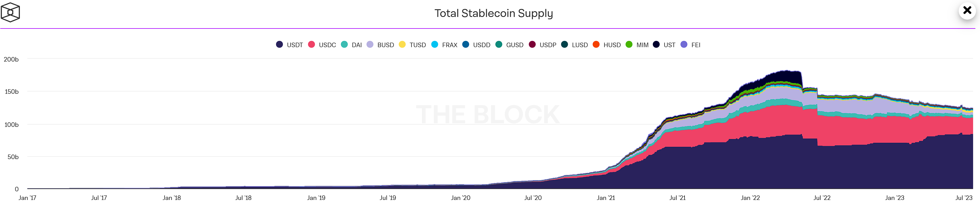Select the FEI legend label
The width and height of the screenshot is (980, 202).
click(695, 45)
